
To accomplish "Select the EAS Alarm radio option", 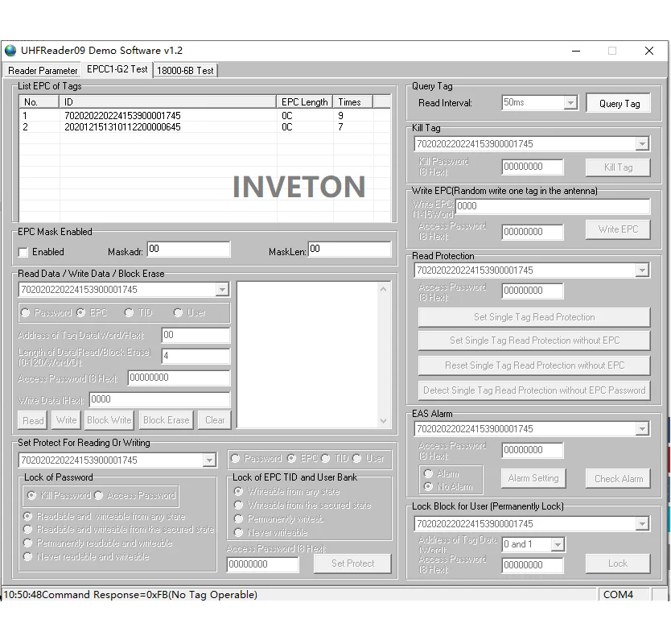I will 428,473.
